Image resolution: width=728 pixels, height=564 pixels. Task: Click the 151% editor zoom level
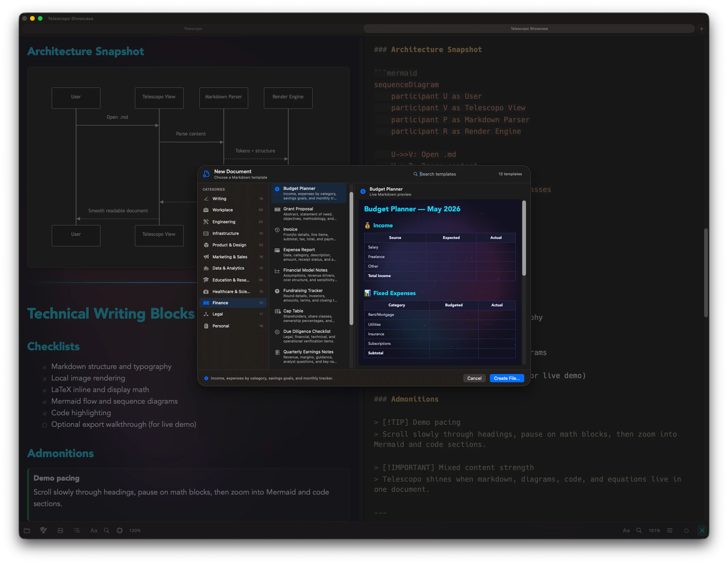point(654,530)
